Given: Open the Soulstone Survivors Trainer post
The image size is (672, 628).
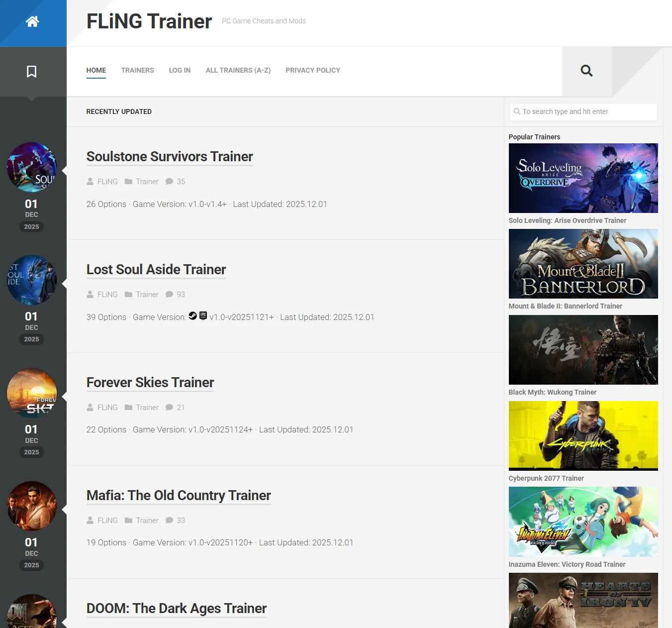Looking at the screenshot, I should click(170, 157).
